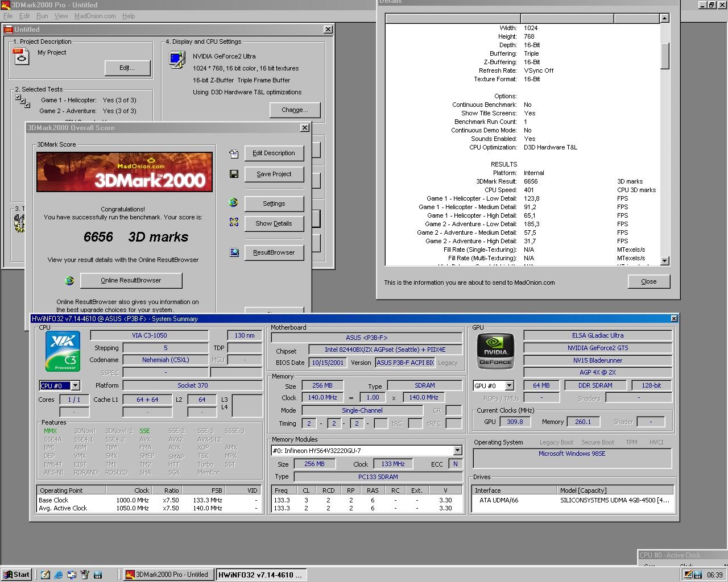Click the globe icon beside Online ResultBrowser
The height and width of the screenshot is (582, 728).
tap(69, 280)
